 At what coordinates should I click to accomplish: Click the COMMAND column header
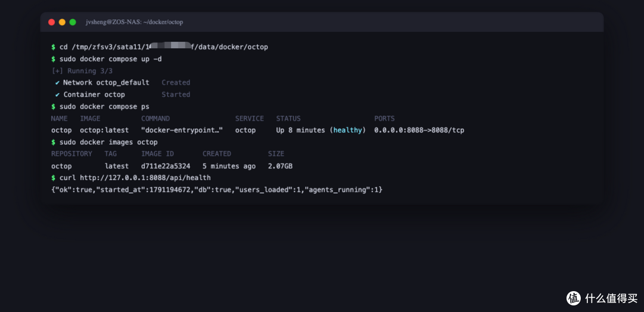(x=155, y=118)
